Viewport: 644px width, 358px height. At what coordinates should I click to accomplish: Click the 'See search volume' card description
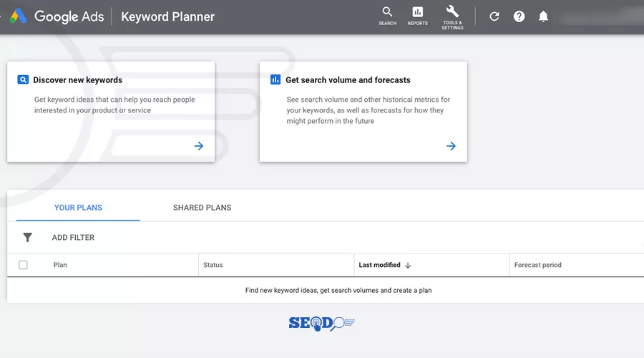coord(369,110)
